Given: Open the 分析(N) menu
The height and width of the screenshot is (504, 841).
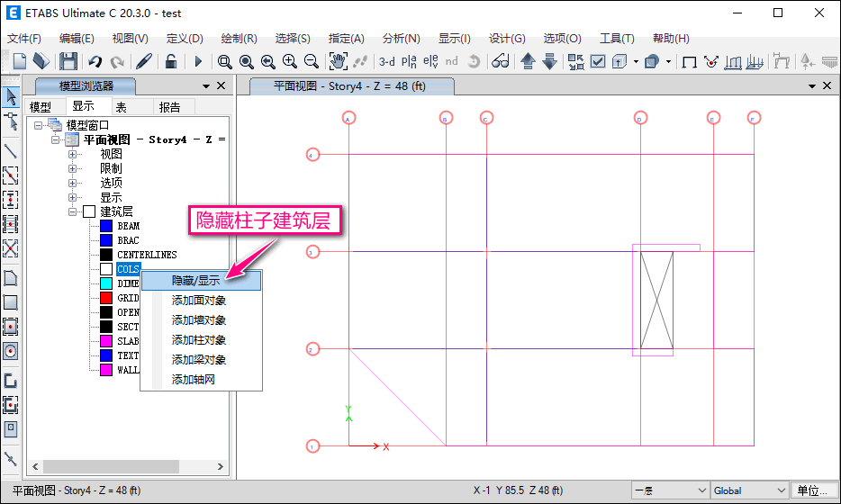Looking at the screenshot, I should (x=401, y=39).
